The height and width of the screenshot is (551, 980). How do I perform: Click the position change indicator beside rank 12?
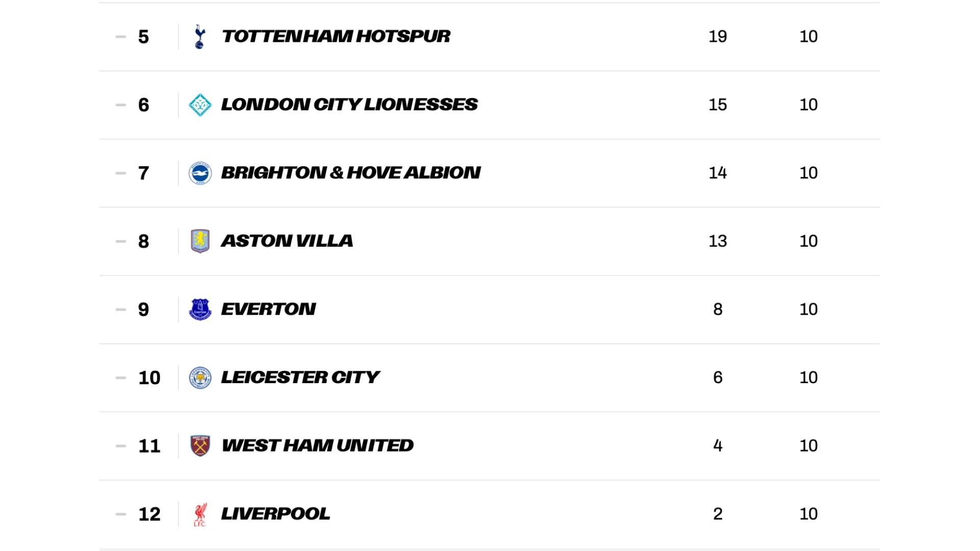(x=121, y=514)
